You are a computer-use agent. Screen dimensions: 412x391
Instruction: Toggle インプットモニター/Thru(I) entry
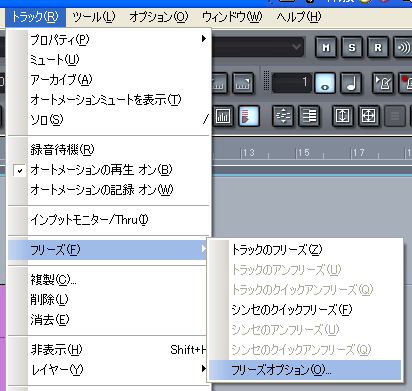(109, 220)
